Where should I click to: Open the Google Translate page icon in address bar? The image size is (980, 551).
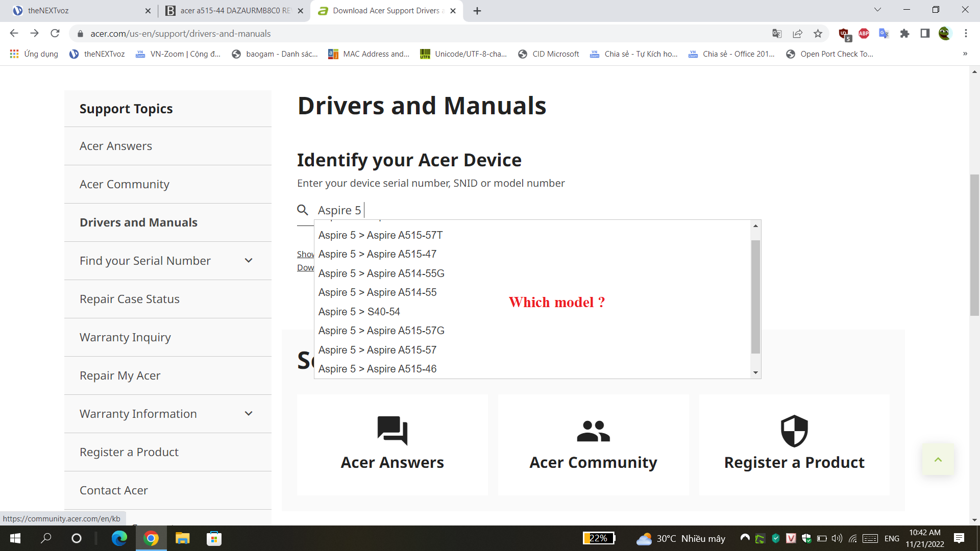tap(777, 34)
